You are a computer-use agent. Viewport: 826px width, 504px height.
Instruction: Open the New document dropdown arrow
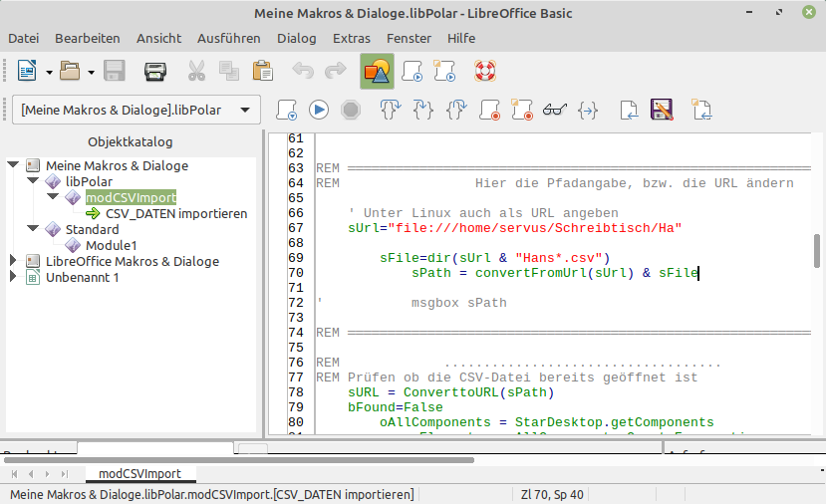coord(49,72)
